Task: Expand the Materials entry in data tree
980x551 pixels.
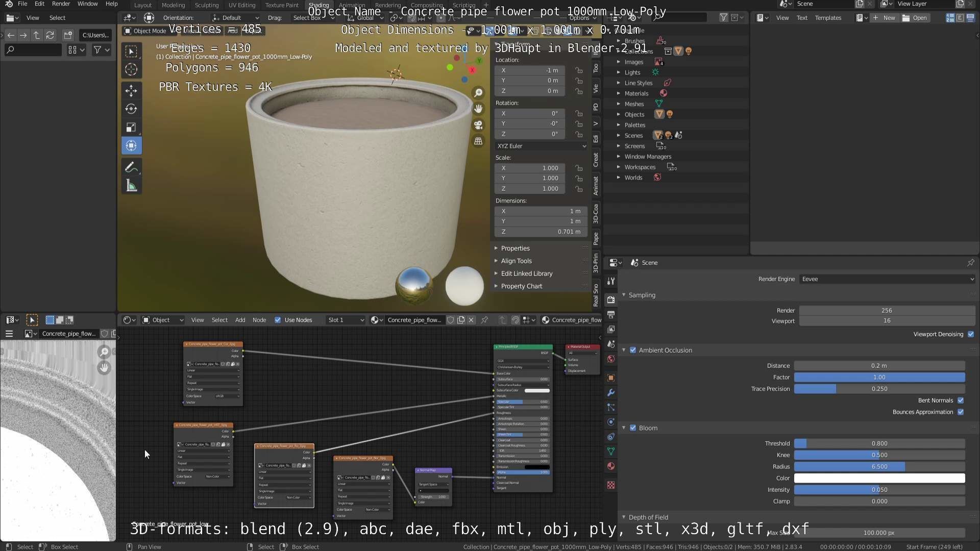Action: 619,93
